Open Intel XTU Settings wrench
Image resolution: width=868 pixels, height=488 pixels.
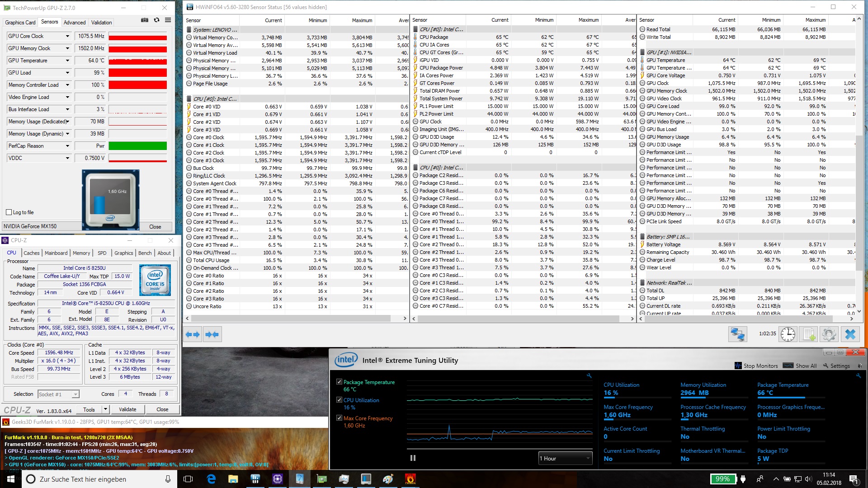tap(836, 366)
